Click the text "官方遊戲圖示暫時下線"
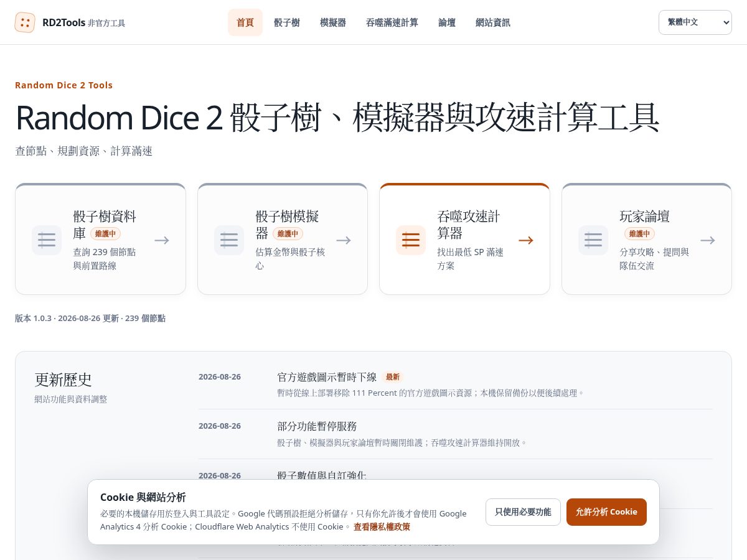This screenshot has height=560, width=747. point(327,377)
